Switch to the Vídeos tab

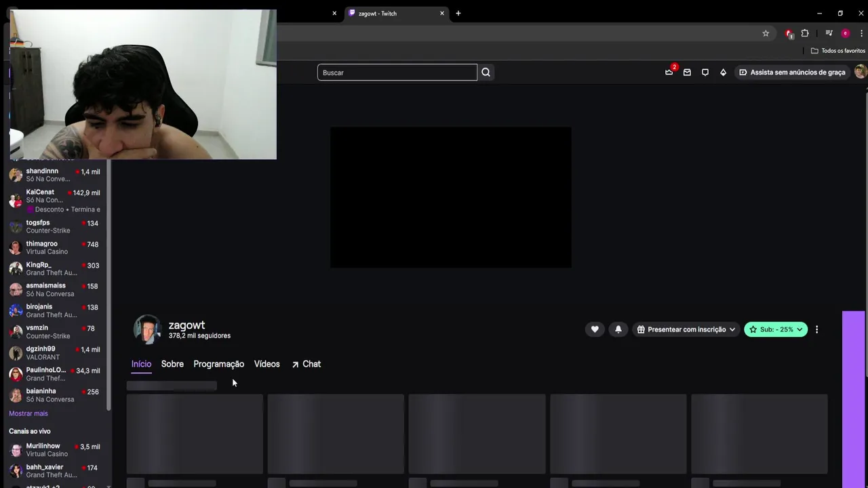[x=267, y=364]
